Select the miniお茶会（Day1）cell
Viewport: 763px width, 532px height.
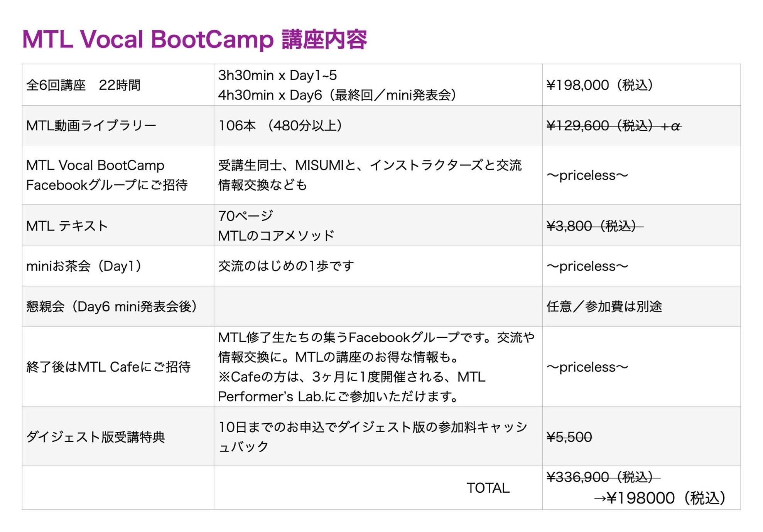coord(84,266)
